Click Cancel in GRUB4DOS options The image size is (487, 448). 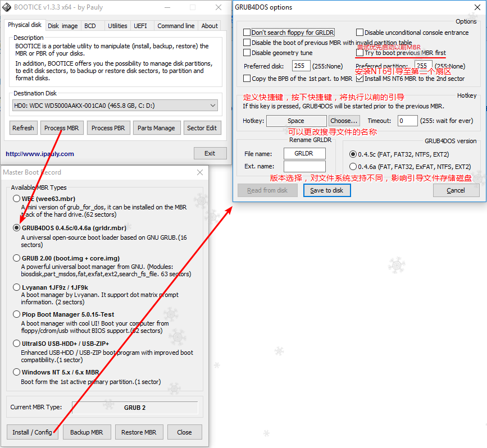tap(456, 190)
